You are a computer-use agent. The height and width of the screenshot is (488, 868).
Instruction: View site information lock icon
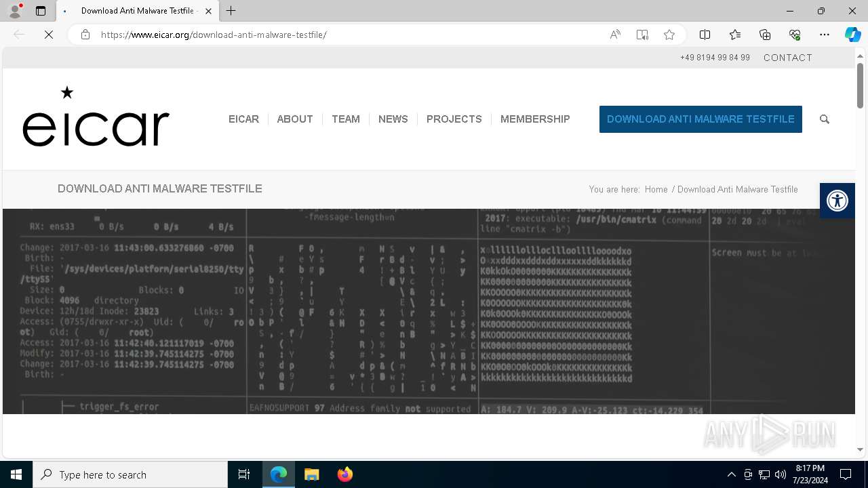coord(85,35)
